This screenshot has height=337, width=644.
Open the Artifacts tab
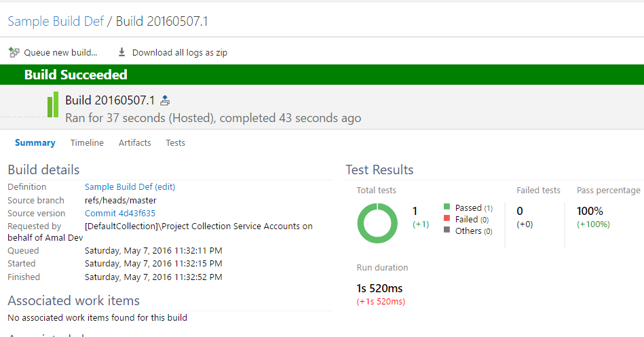click(134, 143)
